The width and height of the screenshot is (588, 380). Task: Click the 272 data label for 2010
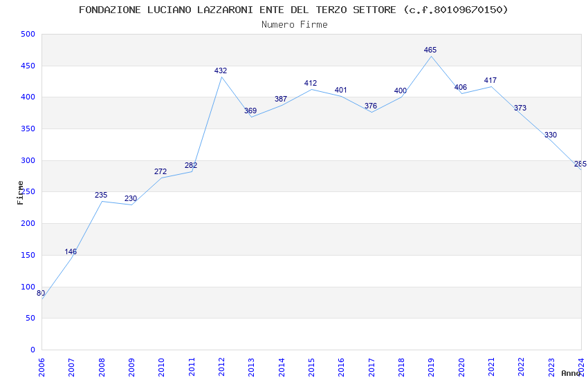(160, 171)
